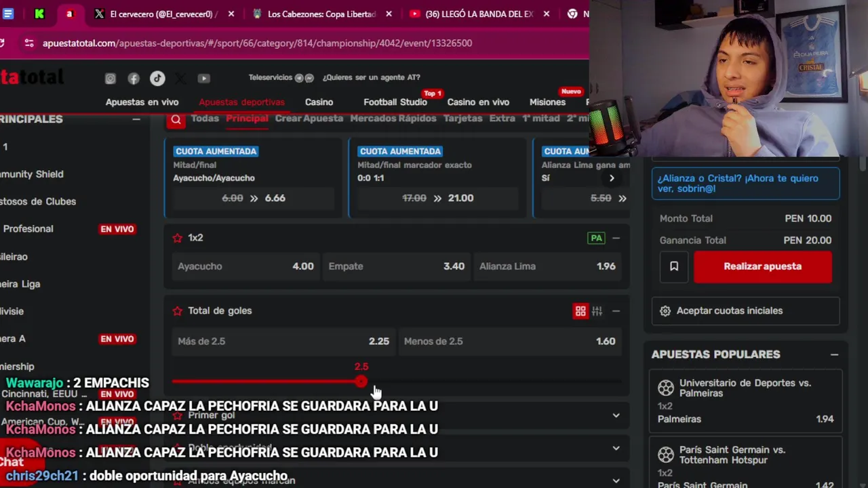The height and width of the screenshot is (488, 868).
Task: Open the YouTube social icon
Action: [x=203, y=79]
